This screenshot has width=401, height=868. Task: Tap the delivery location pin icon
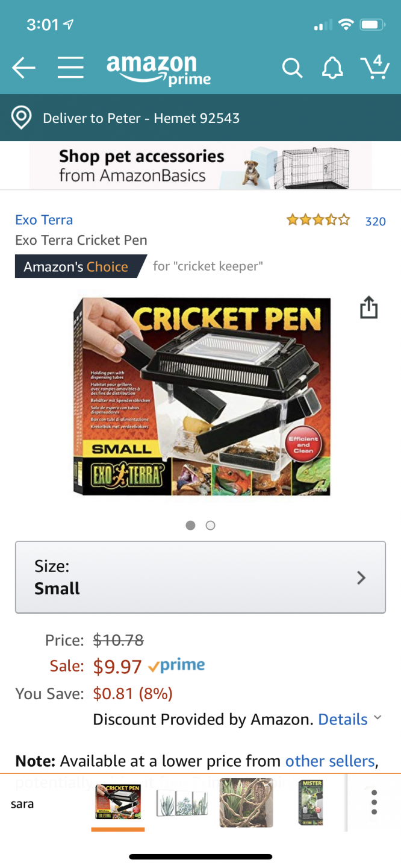(22, 118)
